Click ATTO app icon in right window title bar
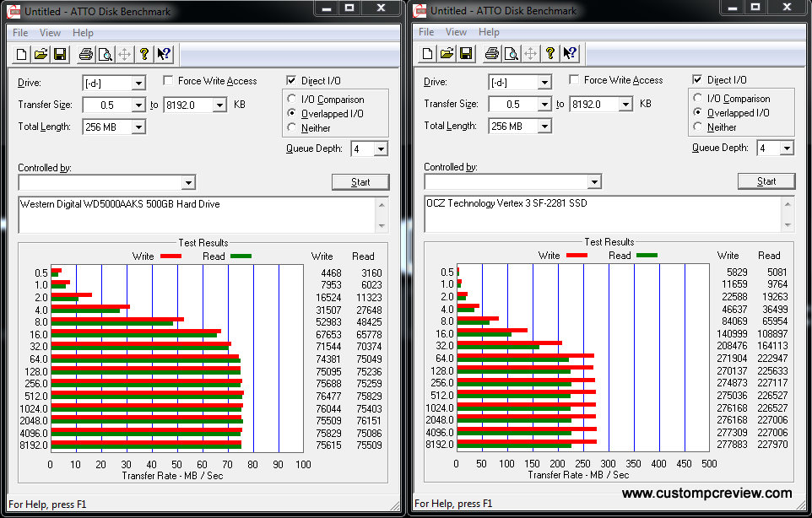The width and height of the screenshot is (812, 518). pos(420,11)
